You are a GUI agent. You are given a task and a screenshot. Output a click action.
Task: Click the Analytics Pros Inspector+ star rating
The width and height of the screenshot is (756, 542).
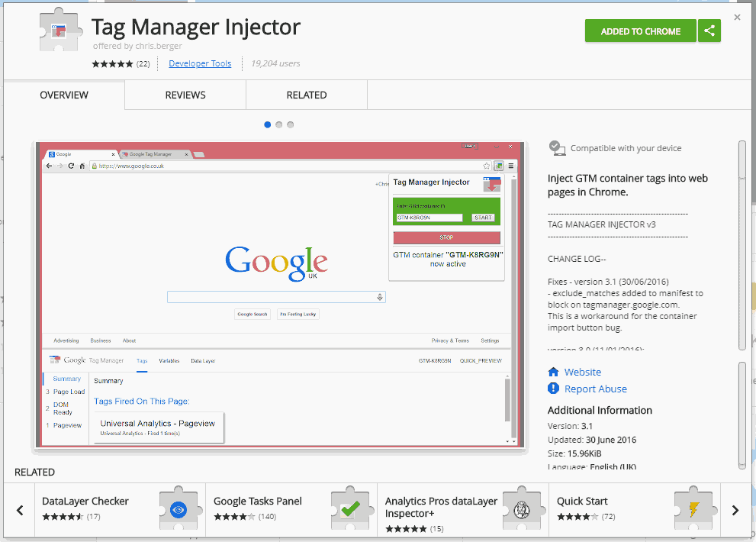(x=406, y=529)
